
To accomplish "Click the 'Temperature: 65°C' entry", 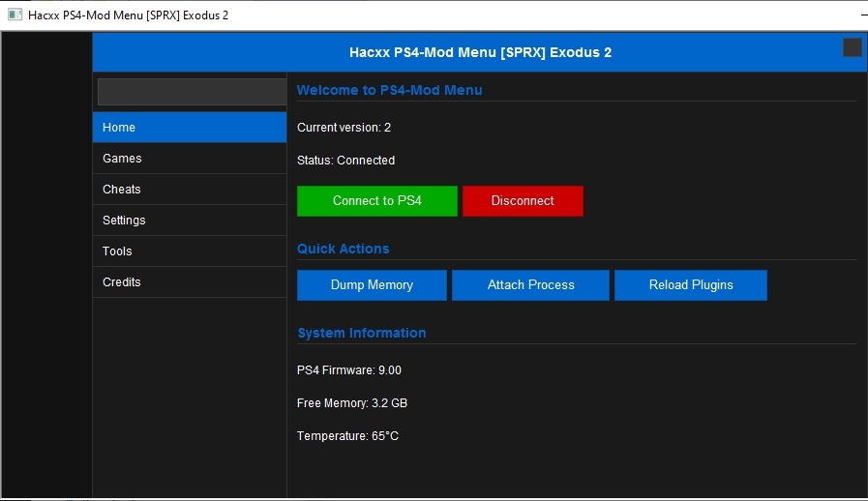I will point(347,436).
